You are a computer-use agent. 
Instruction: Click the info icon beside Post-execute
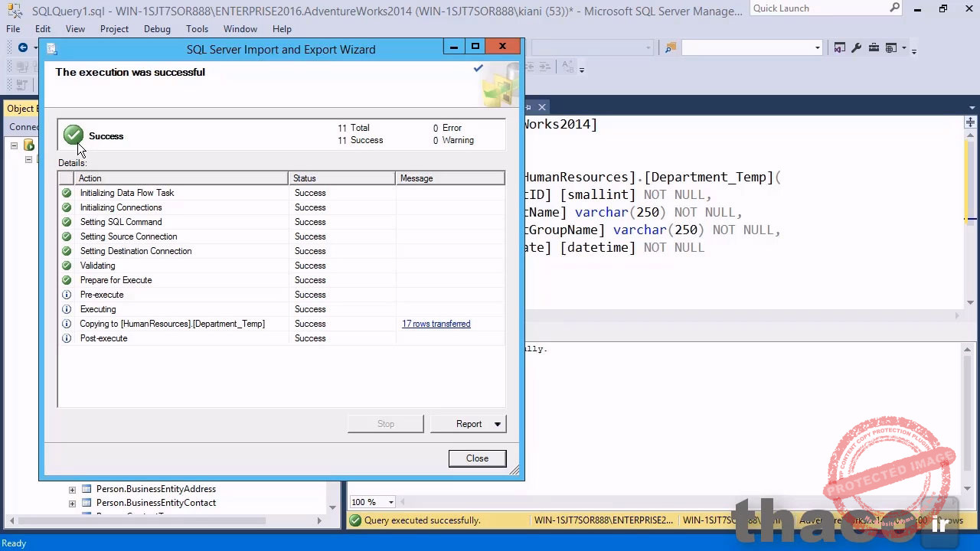(67, 338)
